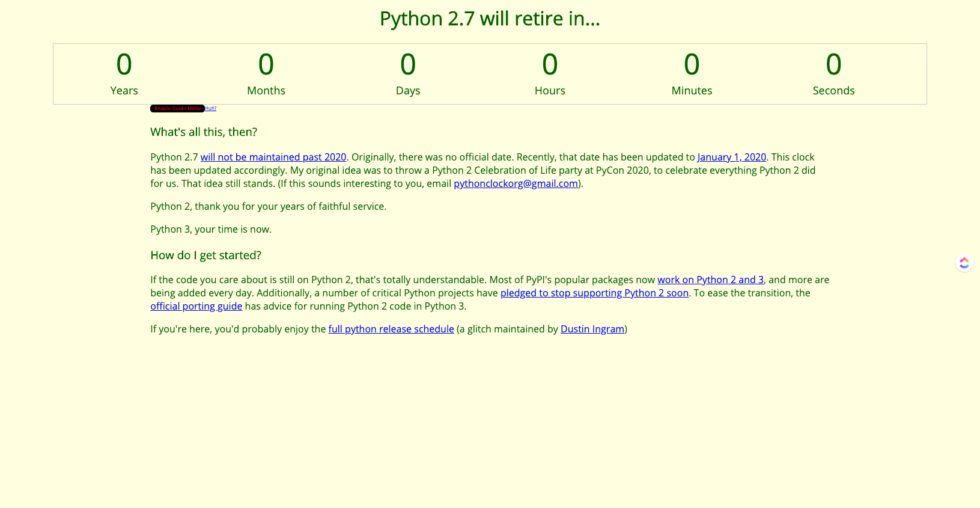The width and height of the screenshot is (980, 508).
Task: Open "work on Python 2 and 3" link
Action: pyautogui.click(x=710, y=280)
